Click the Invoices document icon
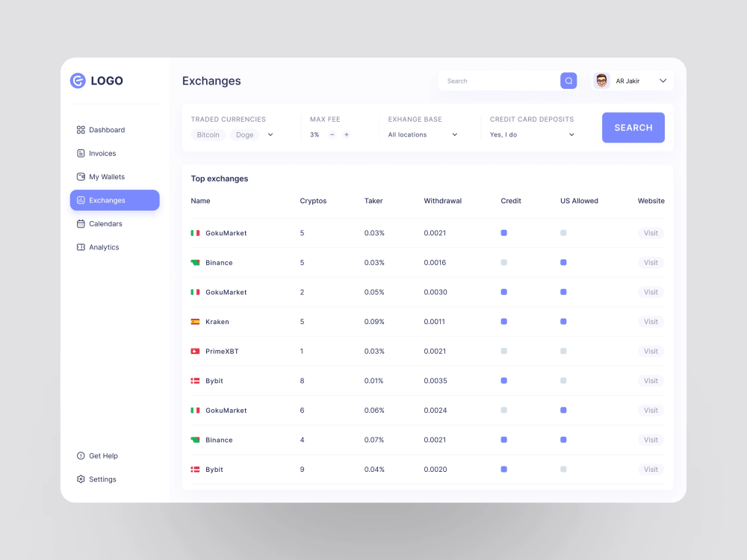This screenshot has height=560, width=747. (81, 153)
